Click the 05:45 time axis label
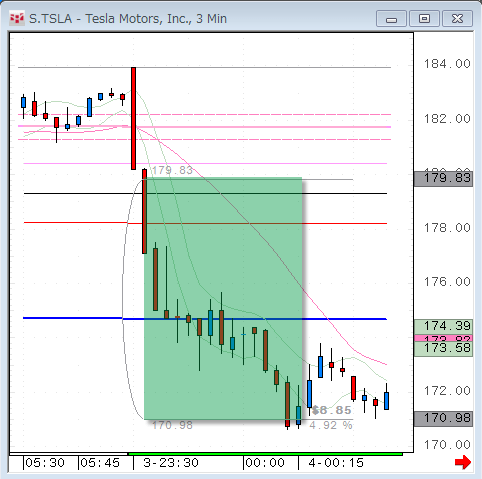This screenshot has height=479, width=482. click(100, 463)
